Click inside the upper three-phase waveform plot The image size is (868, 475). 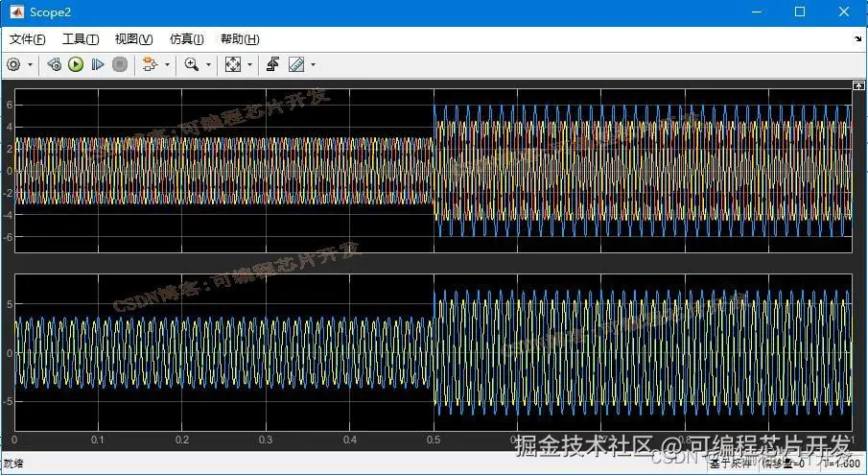tap(433, 171)
